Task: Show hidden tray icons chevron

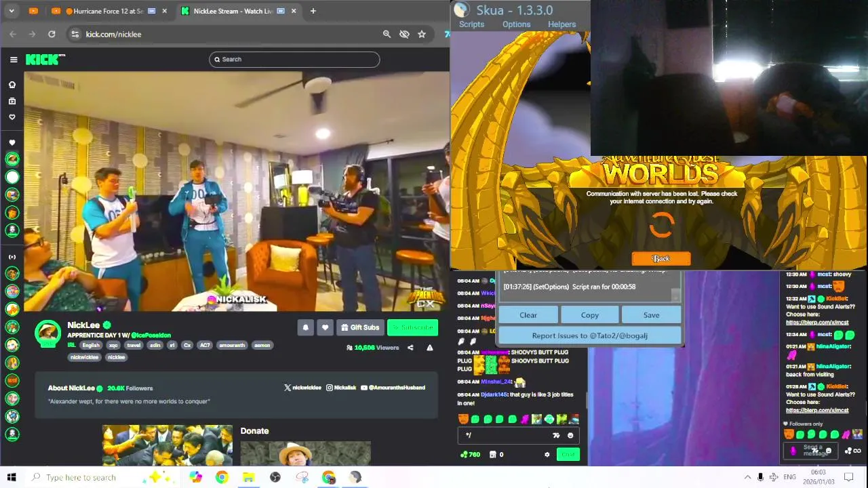Action: (x=747, y=477)
